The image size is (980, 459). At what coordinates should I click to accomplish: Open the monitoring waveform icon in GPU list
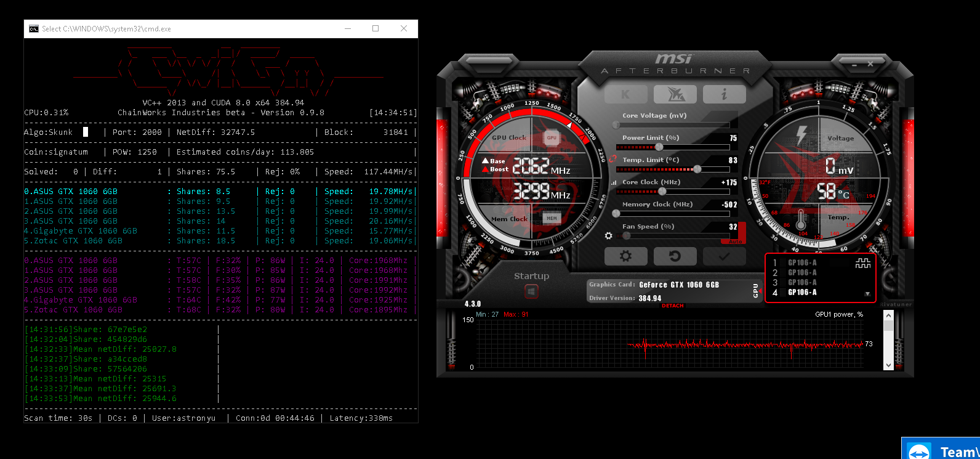863,263
